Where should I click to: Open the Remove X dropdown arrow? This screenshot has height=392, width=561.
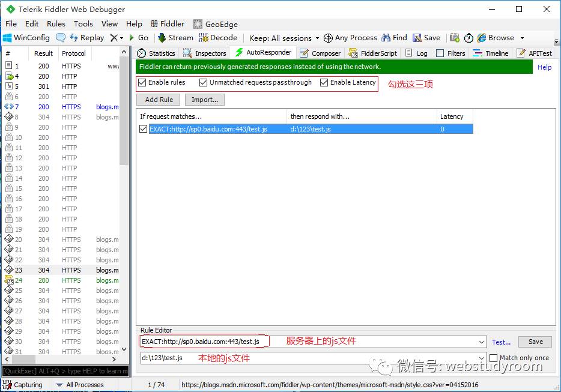(x=122, y=38)
